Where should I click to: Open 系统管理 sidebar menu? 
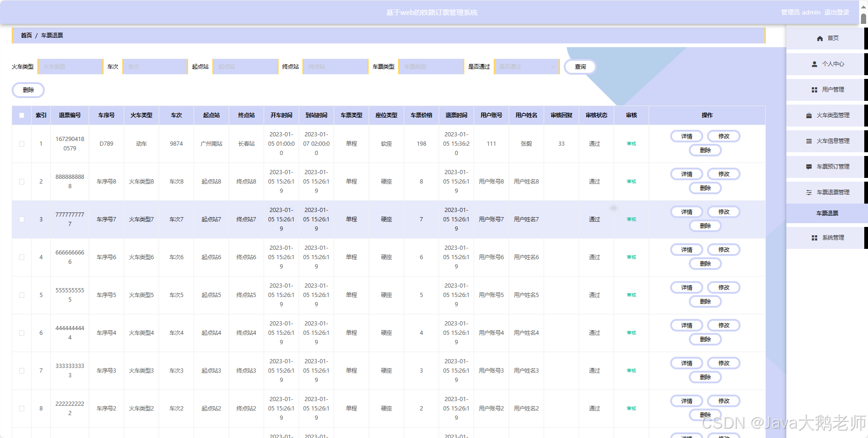point(827,238)
